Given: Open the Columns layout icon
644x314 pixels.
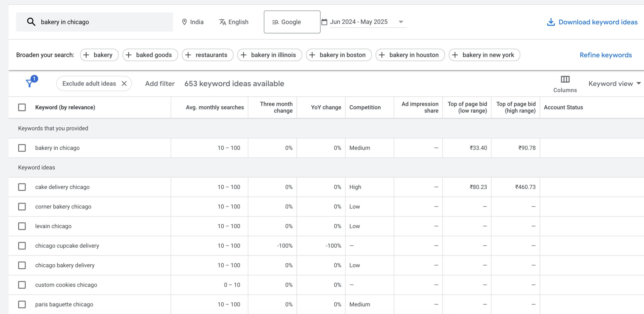Looking at the screenshot, I should point(565,80).
